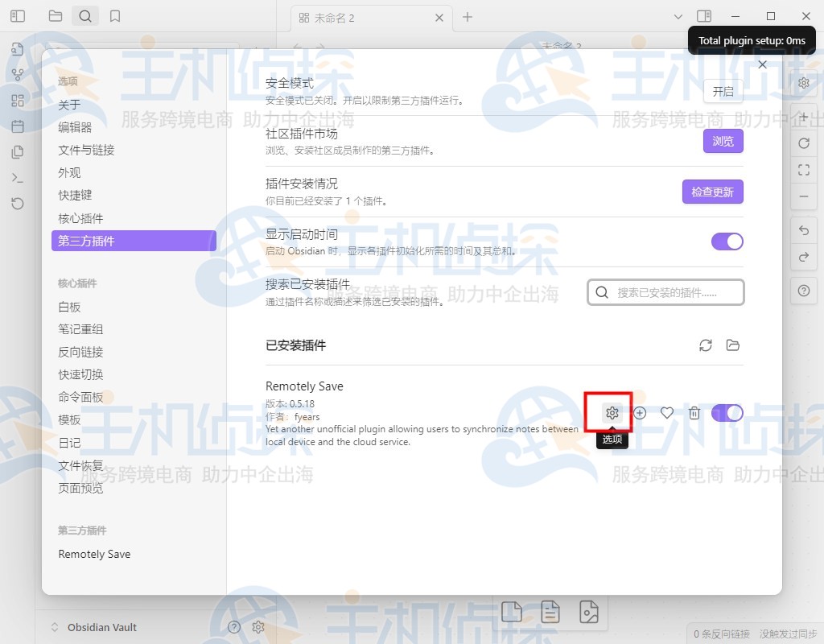
Task: Click the trash icon to delete Remotely Save
Action: 694,412
